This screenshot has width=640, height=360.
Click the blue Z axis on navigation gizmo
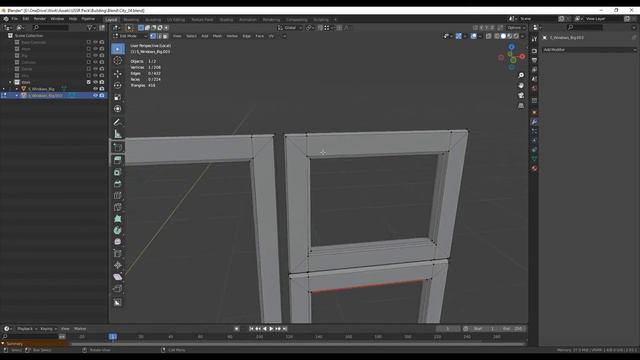click(511, 47)
